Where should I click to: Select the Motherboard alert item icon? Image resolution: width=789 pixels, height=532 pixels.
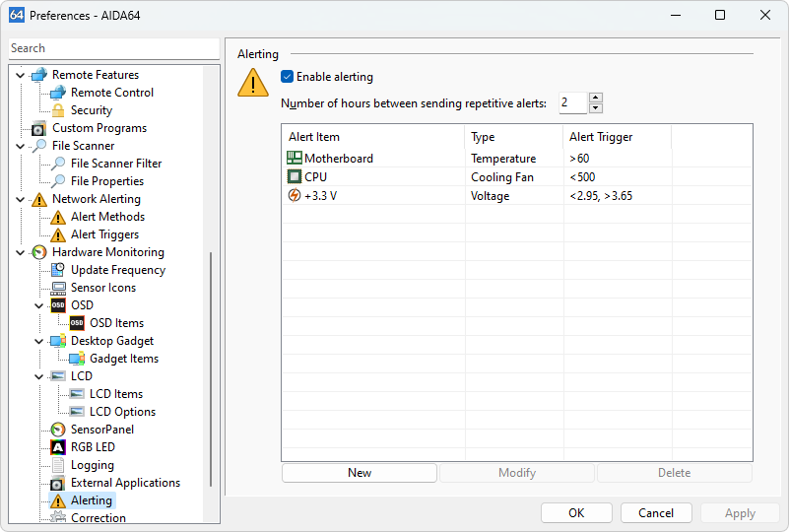click(x=294, y=159)
